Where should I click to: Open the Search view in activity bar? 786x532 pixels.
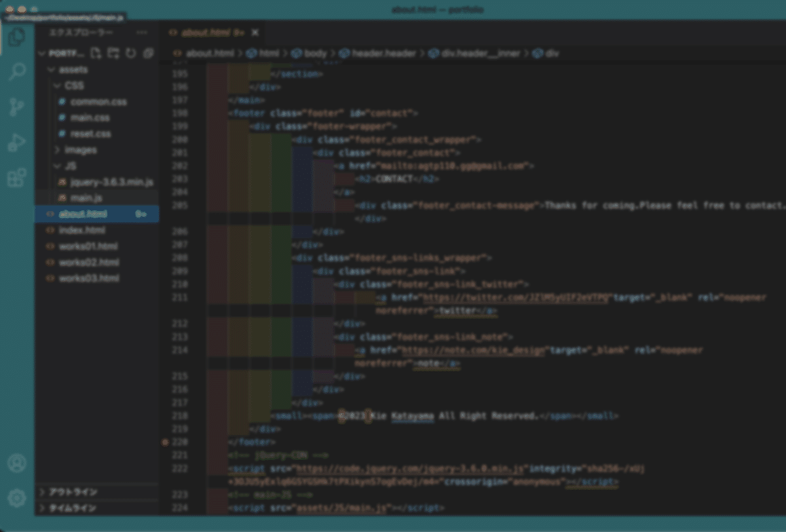(16, 72)
